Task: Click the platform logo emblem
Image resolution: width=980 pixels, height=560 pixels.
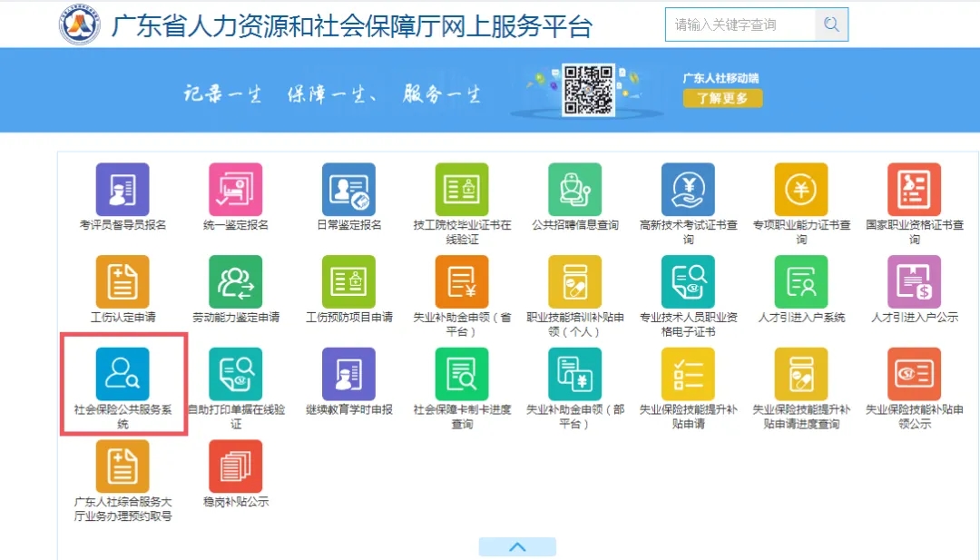Action: [80, 25]
